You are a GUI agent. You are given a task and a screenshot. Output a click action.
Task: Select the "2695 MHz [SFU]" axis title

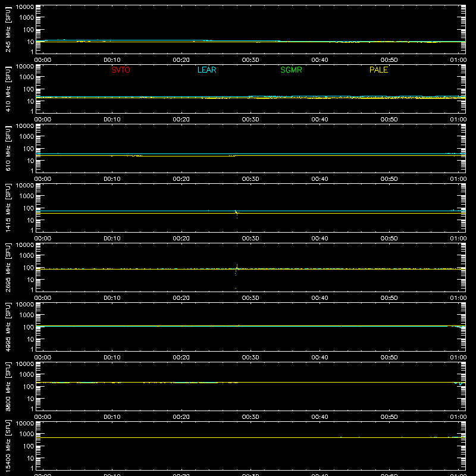8,267
